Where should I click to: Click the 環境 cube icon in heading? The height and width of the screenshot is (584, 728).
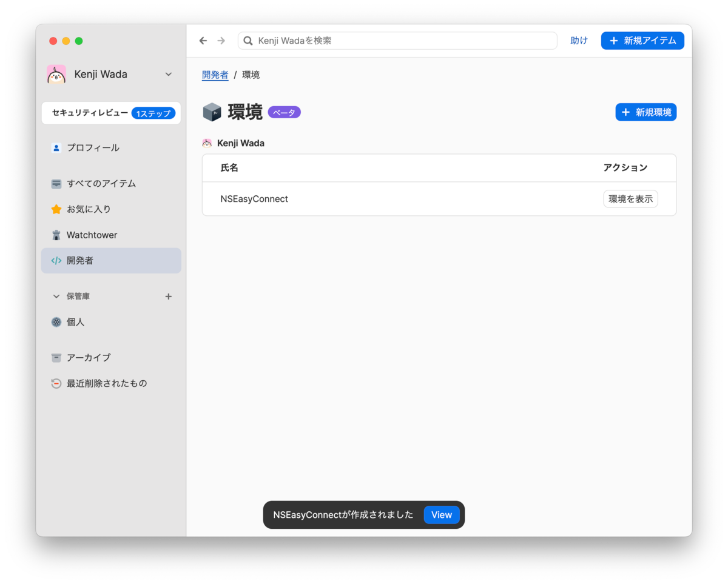click(212, 112)
